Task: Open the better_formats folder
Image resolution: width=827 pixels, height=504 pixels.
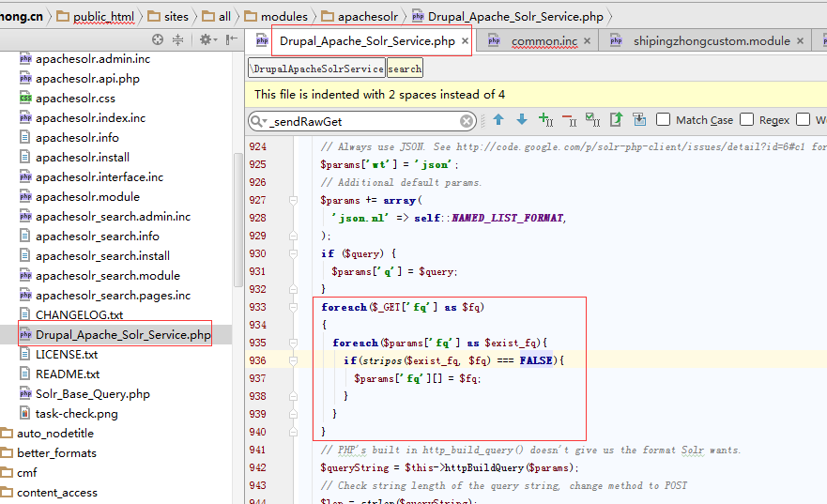Action: pyautogui.click(x=56, y=453)
